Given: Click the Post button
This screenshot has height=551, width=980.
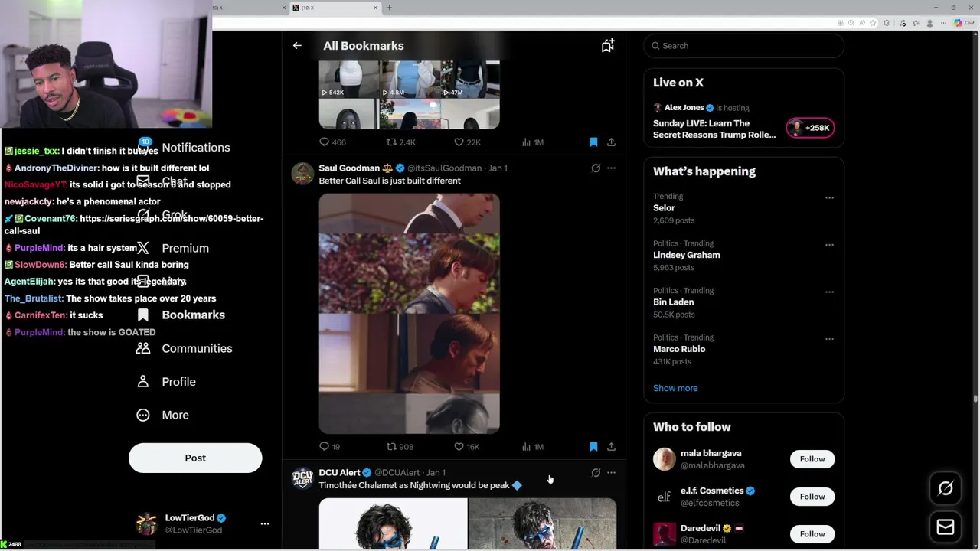Looking at the screenshot, I should click(x=195, y=458).
